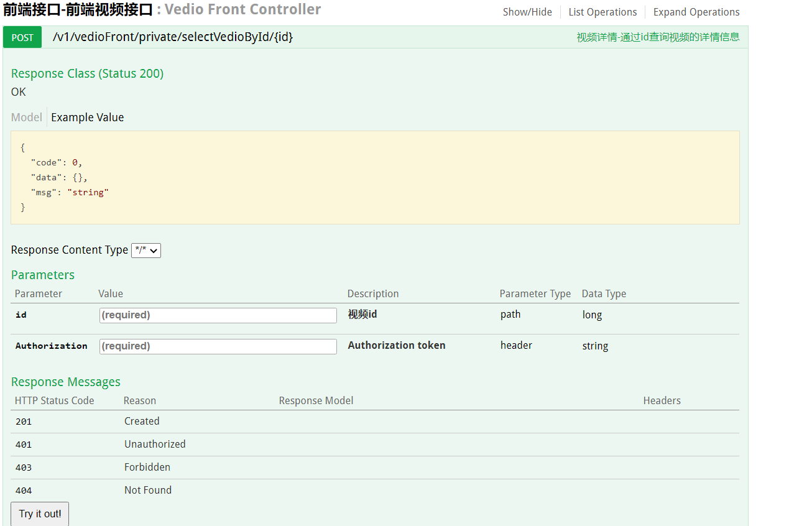Click the 'Authorization token' description text
The width and height of the screenshot is (812, 526).
(x=397, y=345)
